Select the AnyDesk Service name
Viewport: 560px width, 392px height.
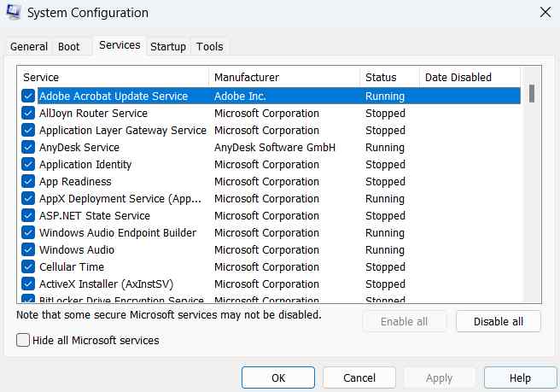(x=79, y=147)
